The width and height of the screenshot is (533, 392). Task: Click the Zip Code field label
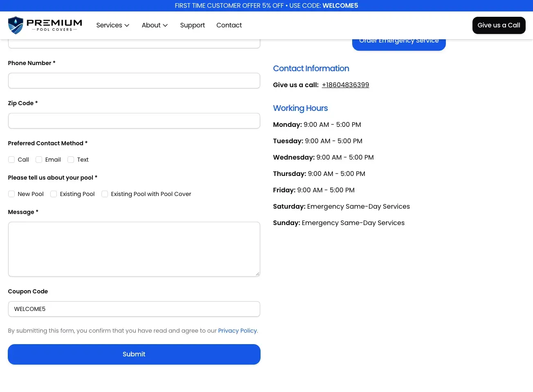click(23, 103)
